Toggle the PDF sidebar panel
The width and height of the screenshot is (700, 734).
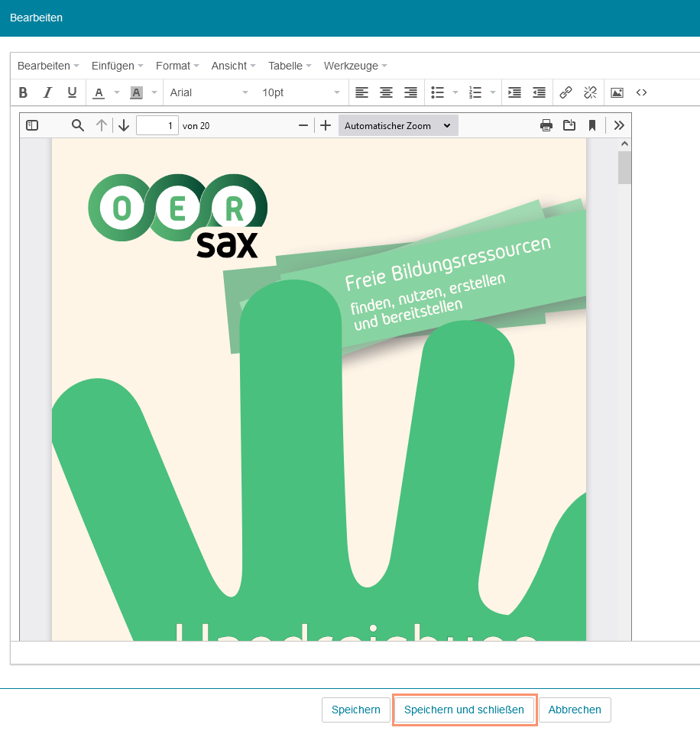coord(32,124)
